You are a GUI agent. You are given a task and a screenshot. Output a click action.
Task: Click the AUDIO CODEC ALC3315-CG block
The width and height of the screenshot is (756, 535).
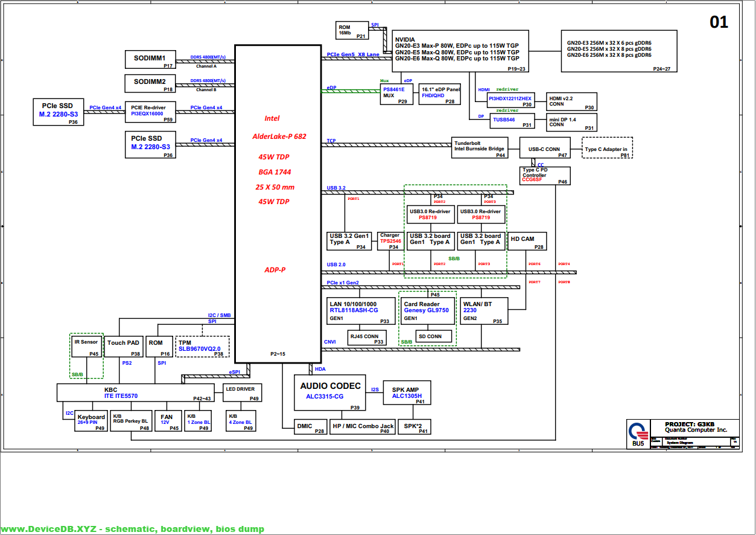331,393
